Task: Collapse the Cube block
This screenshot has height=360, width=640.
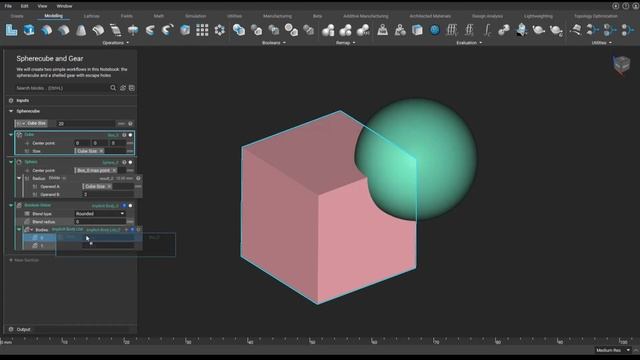Action: point(11,135)
